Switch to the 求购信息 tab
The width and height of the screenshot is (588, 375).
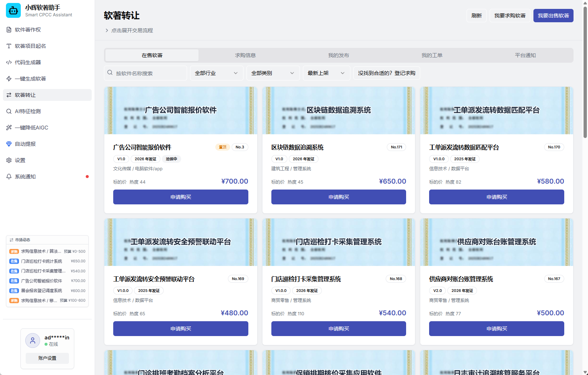pyautogui.click(x=245, y=55)
